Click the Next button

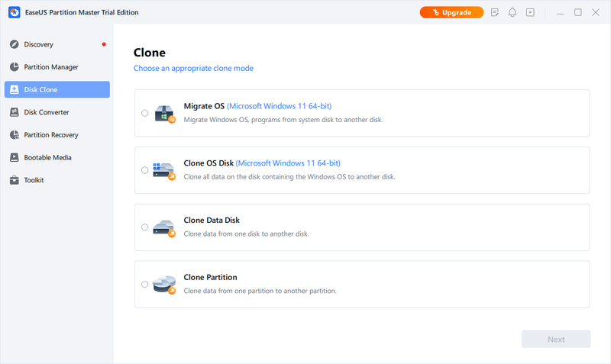click(x=556, y=339)
